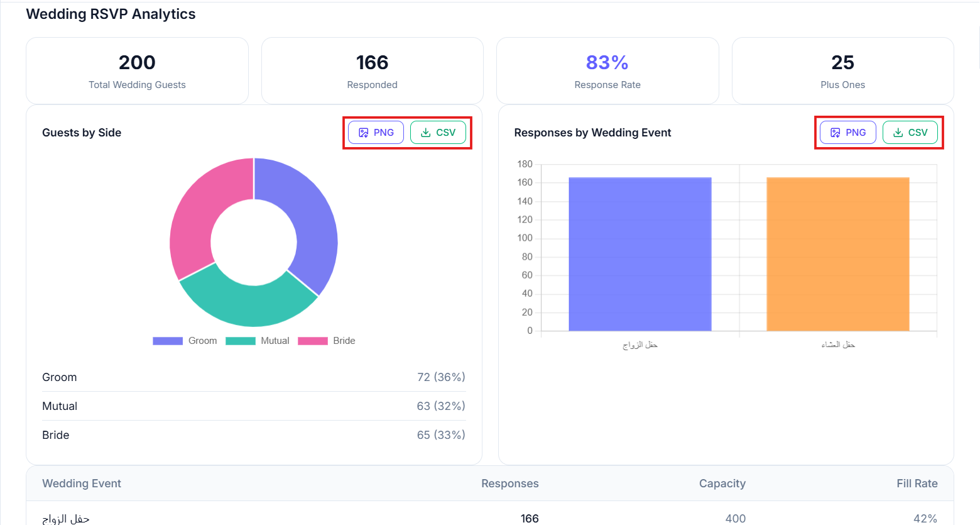Click the Bride 65 (33%) value
This screenshot has width=980, height=525.
tap(441, 435)
